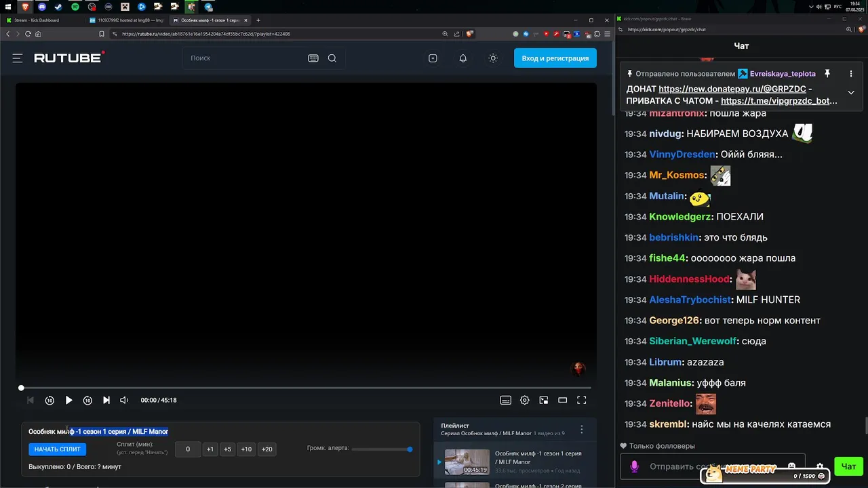This screenshot has width=868, height=488.
Task: Open donatepay link in pinned message
Action: pos(732,89)
